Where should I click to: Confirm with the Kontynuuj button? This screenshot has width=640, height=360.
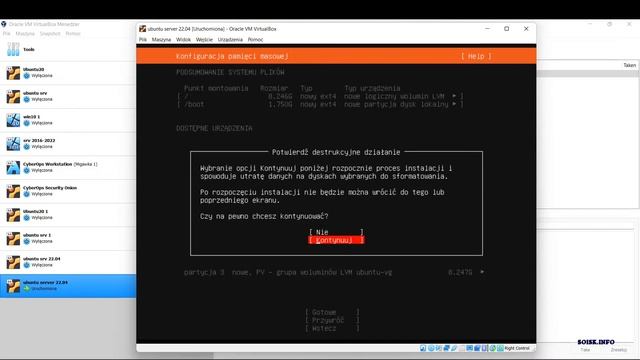pyautogui.click(x=336, y=240)
